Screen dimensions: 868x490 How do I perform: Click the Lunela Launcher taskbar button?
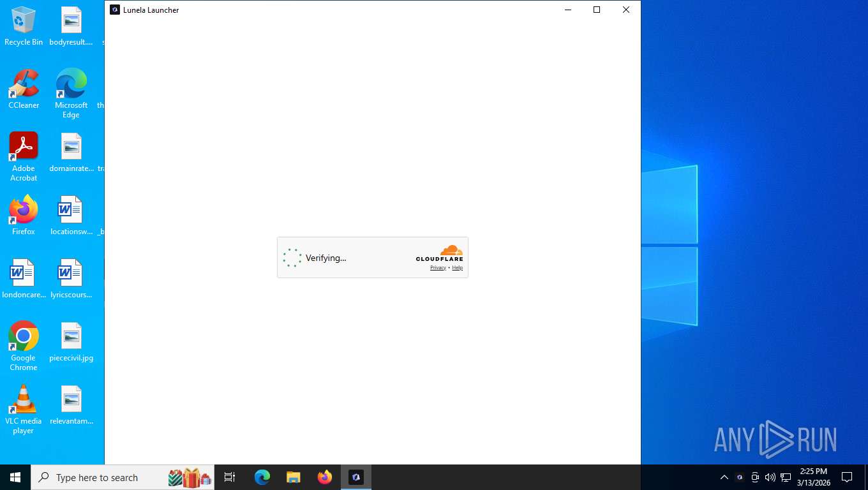coord(356,477)
